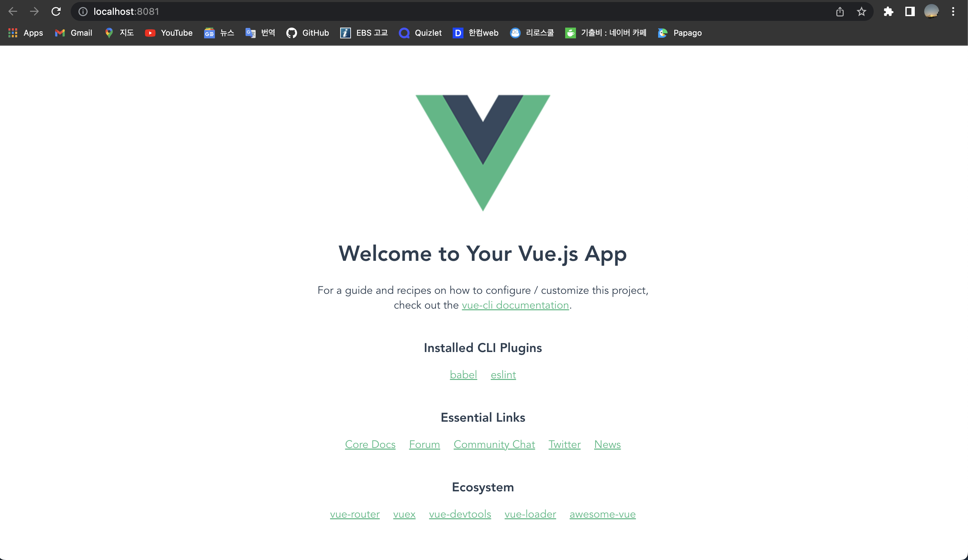View site information icon
Viewport: 968px width, 560px height.
coord(83,11)
